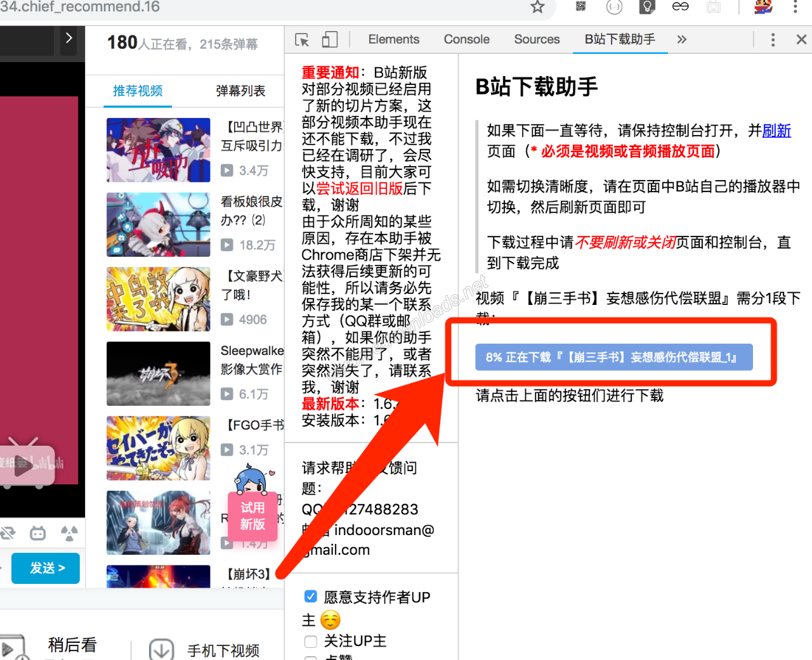Expand more DevTools tabs with chevron
812x660 pixels.
point(681,39)
